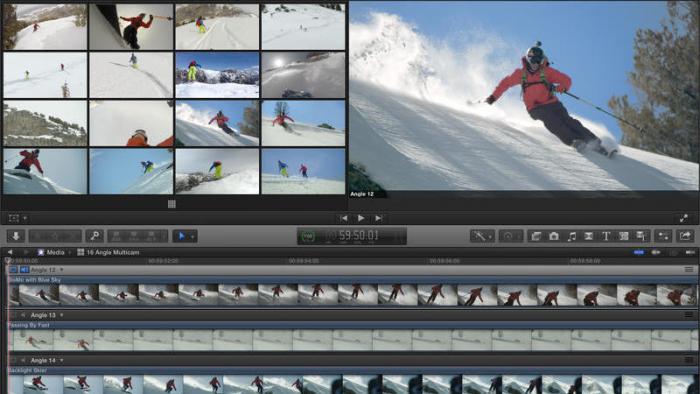Click the Insert clip edit button
Screen dimensions: 700x394
point(133,236)
